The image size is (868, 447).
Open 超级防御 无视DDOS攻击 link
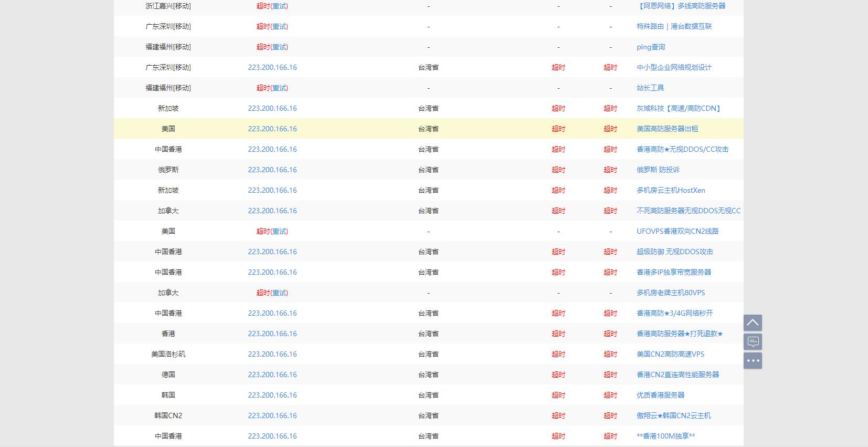tap(675, 252)
